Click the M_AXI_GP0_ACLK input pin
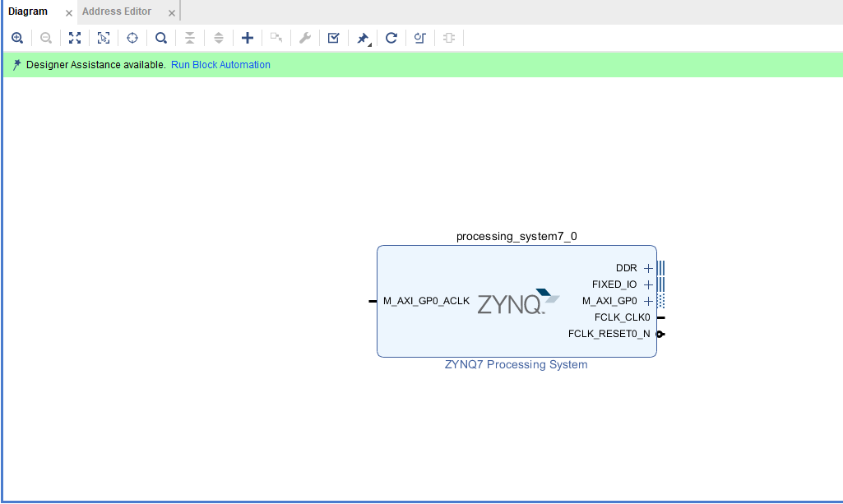843x504 pixels. pyautogui.click(x=373, y=302)
